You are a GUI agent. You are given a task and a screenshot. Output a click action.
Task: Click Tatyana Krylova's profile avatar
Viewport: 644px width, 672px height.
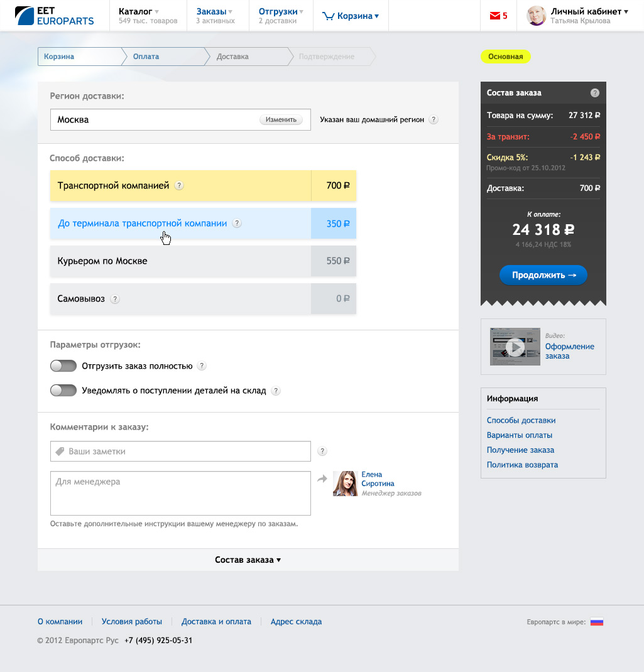click(x=536, y=16)
